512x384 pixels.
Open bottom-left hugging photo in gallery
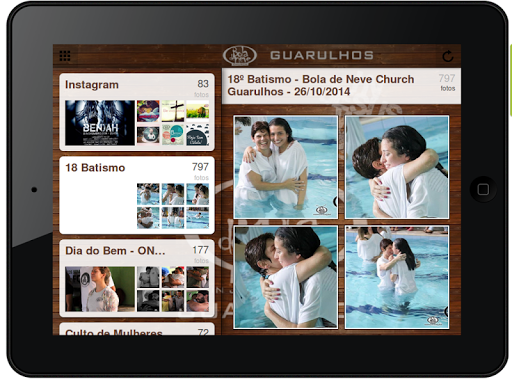tap(286, 277)
